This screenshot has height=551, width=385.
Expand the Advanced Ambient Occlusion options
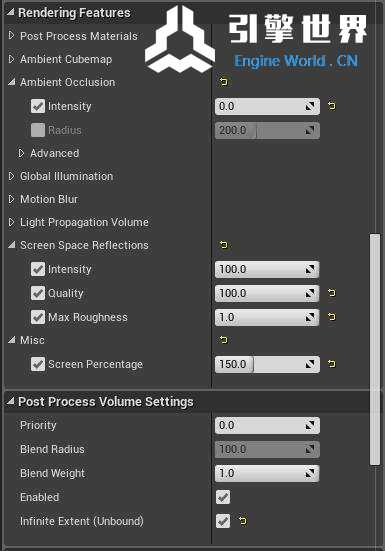[x=21, y=153]
